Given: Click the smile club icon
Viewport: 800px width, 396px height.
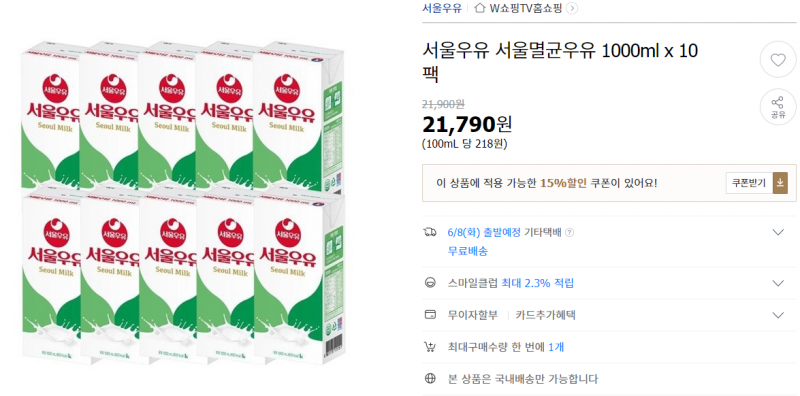Looking at the screenshot, I should (430, 283).
